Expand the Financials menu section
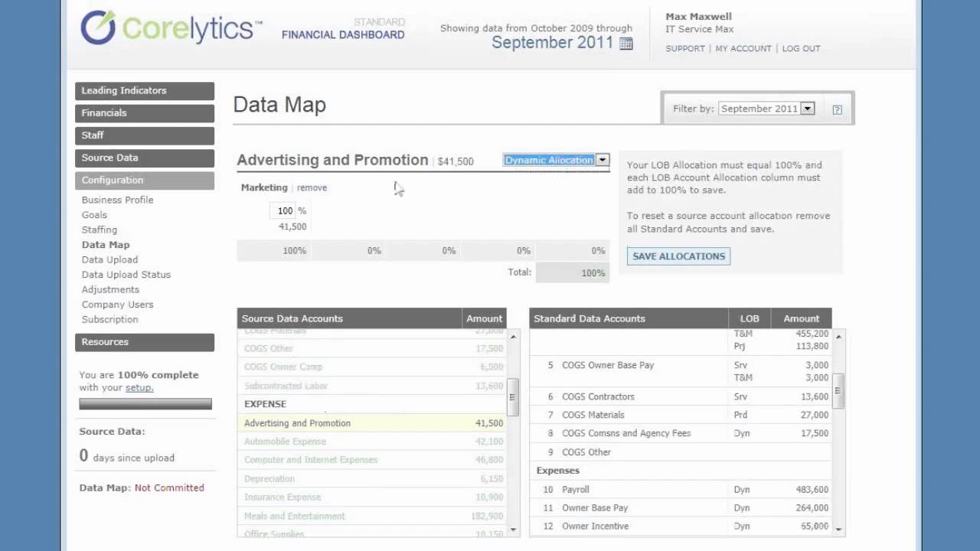Image resolution: width=980 pixels, height=551 pixels. pos(145,112)
